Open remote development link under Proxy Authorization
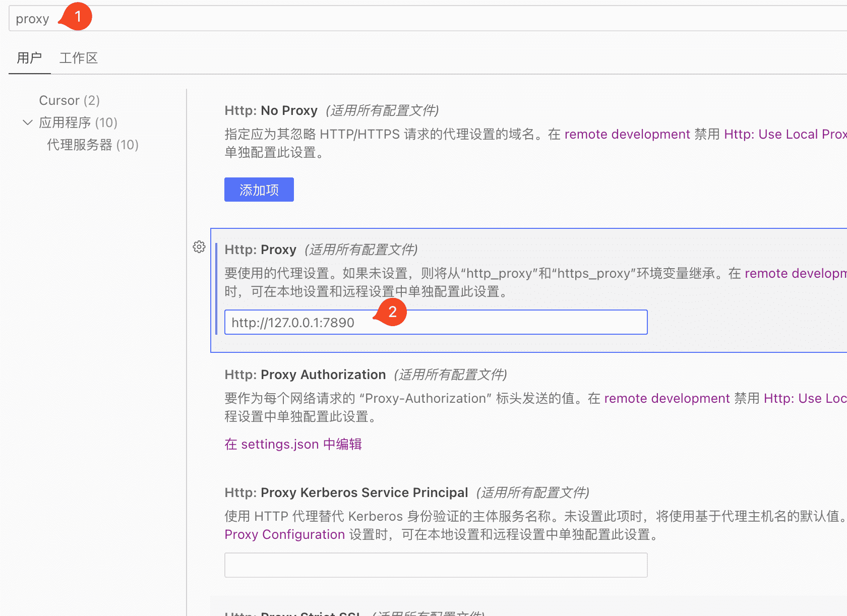Screen dimensions: 847x616 (x=667, y=398)
